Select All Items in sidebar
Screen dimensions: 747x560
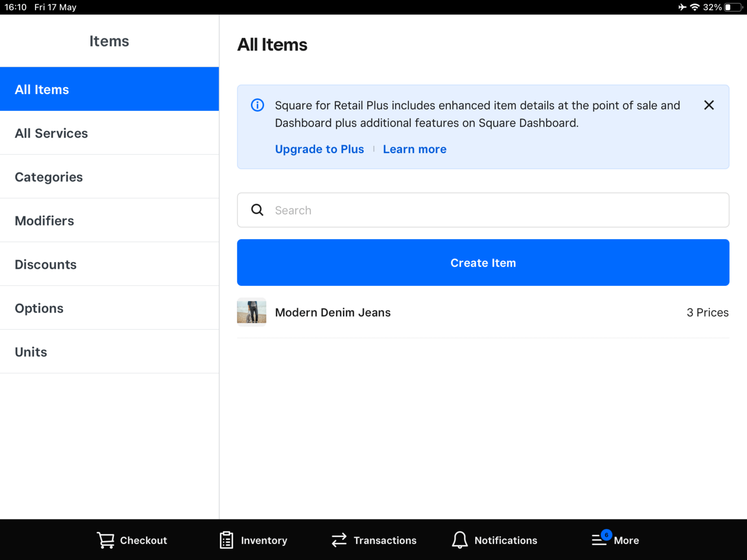pyautogui.click(x=109, y=89)
